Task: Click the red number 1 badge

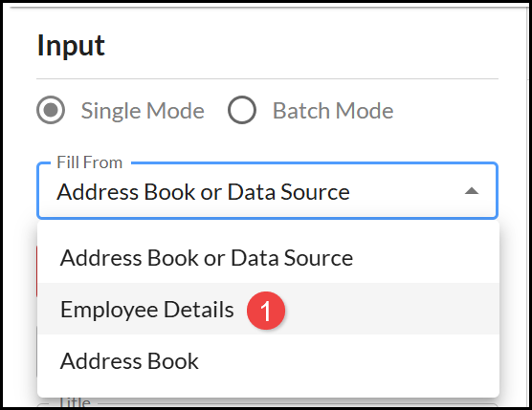Action: pos(266,311)
